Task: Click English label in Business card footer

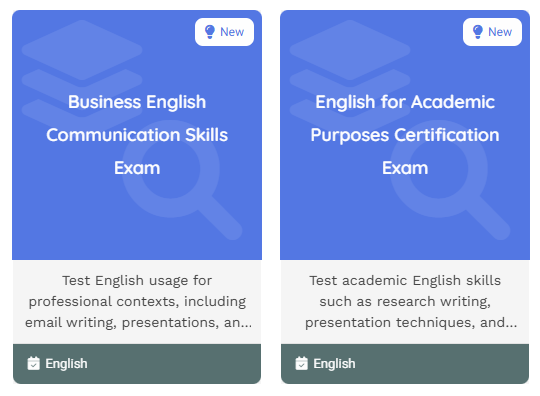Action: tap(66, 364)
